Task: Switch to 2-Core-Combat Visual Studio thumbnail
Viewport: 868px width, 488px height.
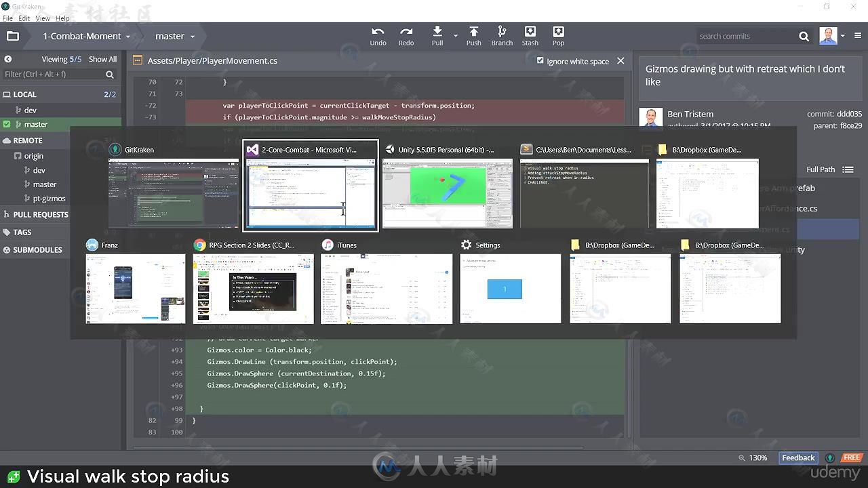Action: coord(311,194)
